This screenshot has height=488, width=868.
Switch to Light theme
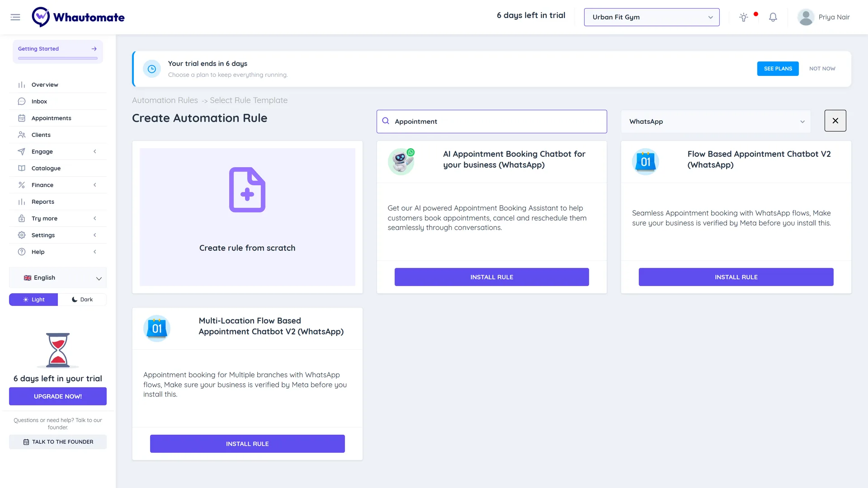click(33, 300)
